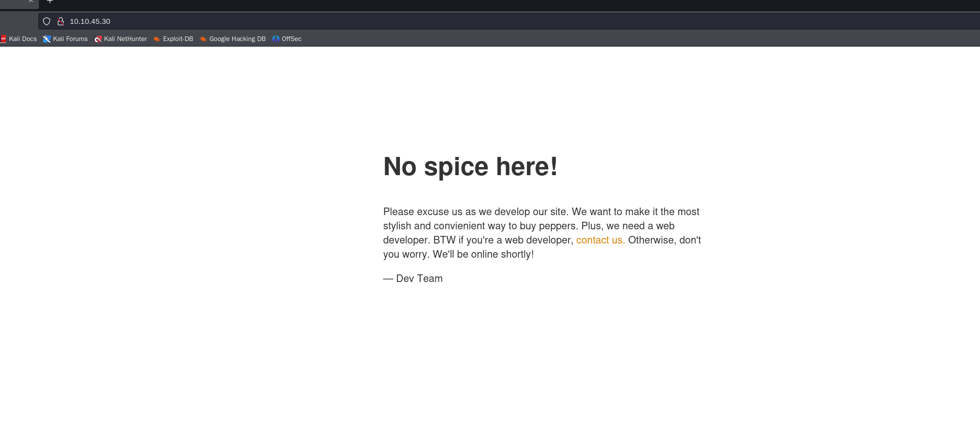Click the insecure connection padlock icon
The height and width of the screenshot is (447, 980).
61,21
